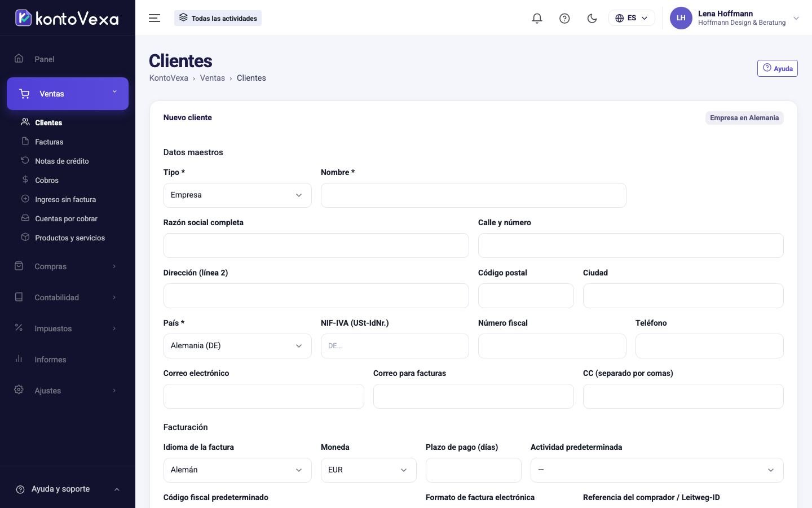Image resolution: width=812 pixels, height=508 pixels.
Task: Open Informes in sidebar
Action: click(68, 360)
